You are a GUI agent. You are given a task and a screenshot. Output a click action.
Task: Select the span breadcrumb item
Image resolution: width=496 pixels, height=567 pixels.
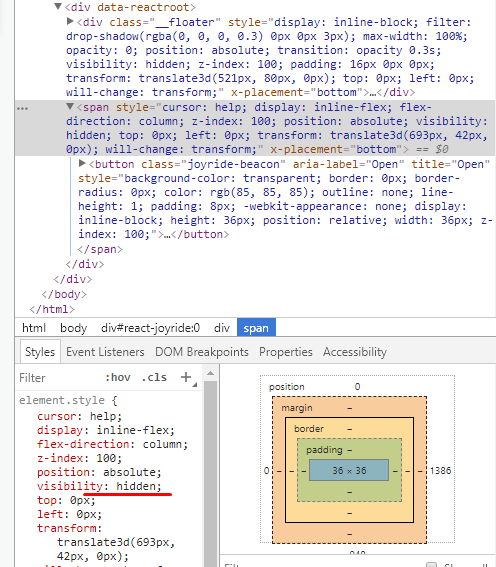click(256, 328)
